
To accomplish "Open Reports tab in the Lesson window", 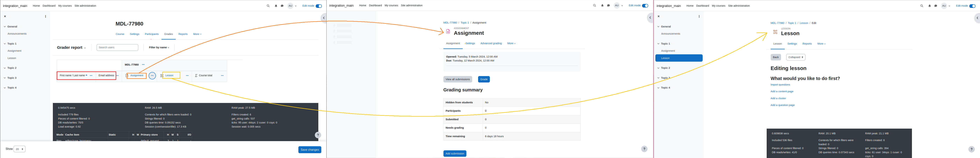I will tap(807, 44).
